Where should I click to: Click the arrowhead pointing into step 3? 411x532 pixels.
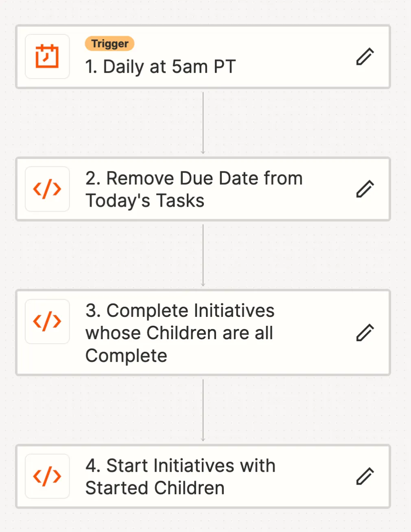203,285
